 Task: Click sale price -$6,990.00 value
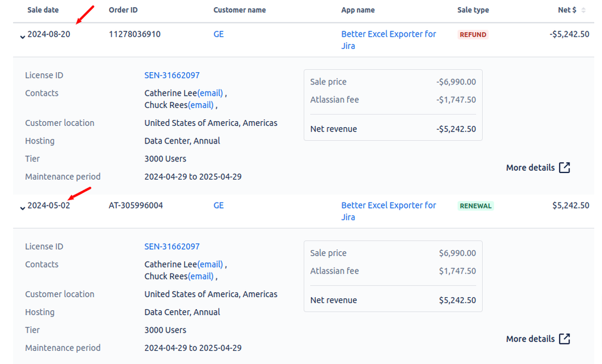coord(456,82)
